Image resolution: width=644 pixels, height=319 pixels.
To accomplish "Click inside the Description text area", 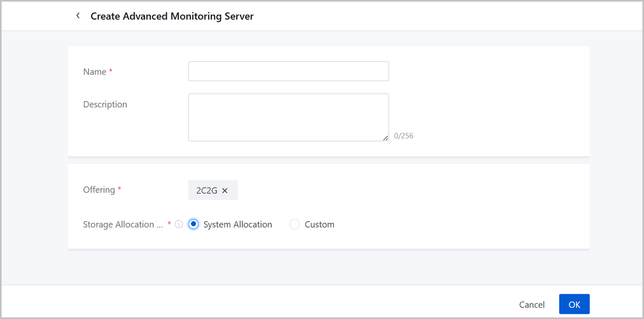I will pyautogui.click(x=288, y=117).
